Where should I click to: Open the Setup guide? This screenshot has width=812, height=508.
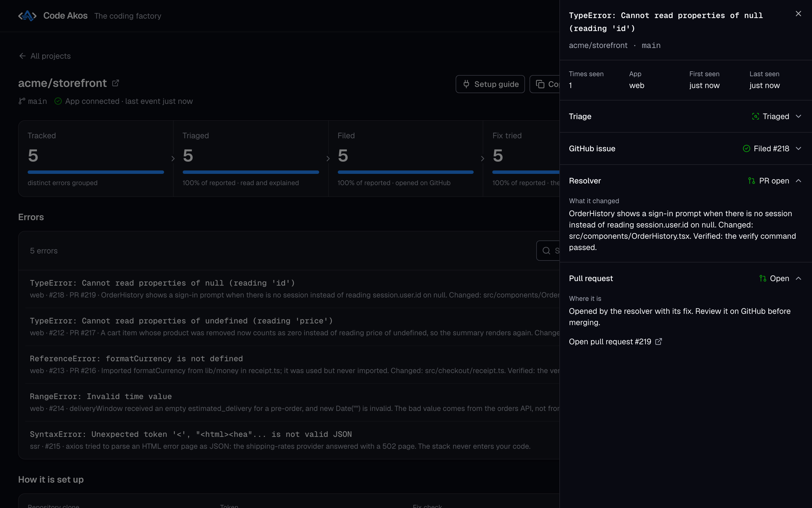490,84
